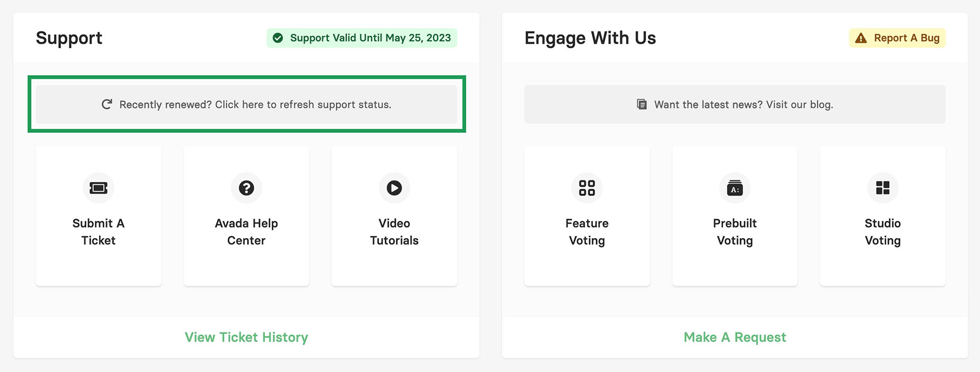
Task: Open the Avada Help Center question mark icon
Action: pos(246,188)
